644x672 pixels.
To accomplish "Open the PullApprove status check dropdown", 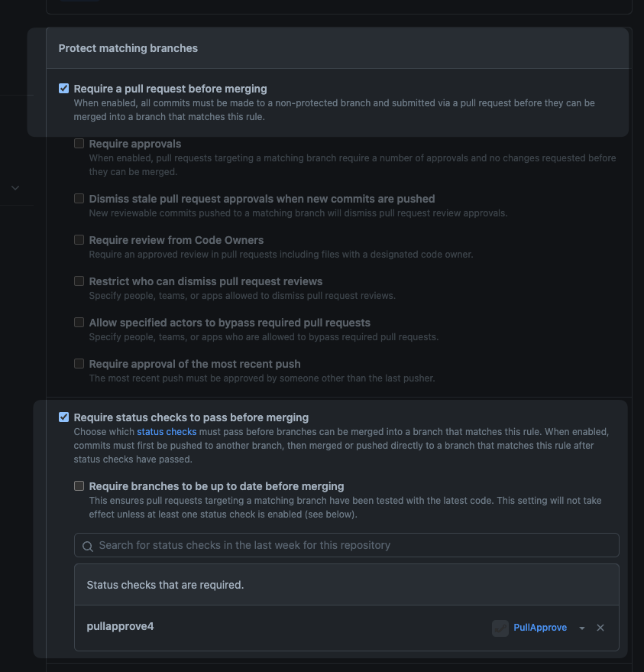I will point(581,628).
